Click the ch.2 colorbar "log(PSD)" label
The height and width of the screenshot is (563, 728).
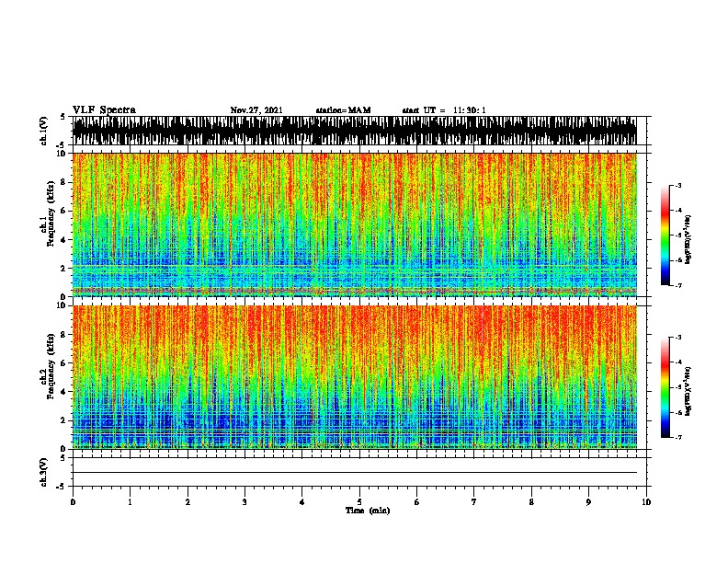688,391
